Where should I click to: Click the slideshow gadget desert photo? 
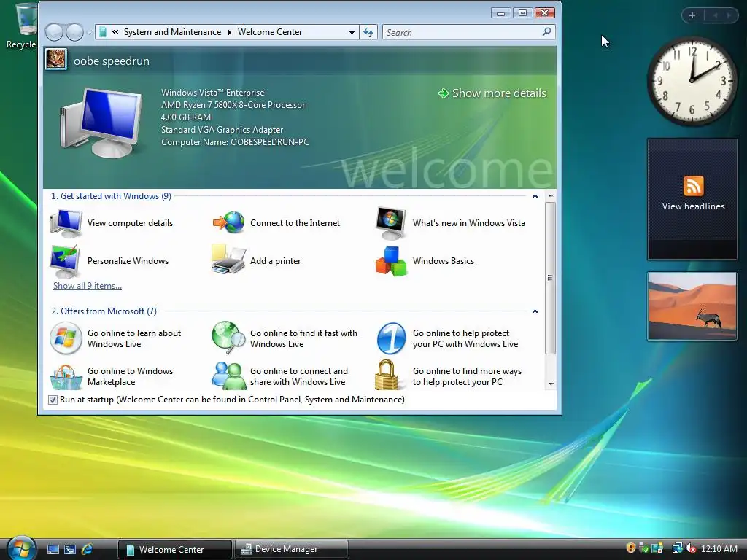692,306
